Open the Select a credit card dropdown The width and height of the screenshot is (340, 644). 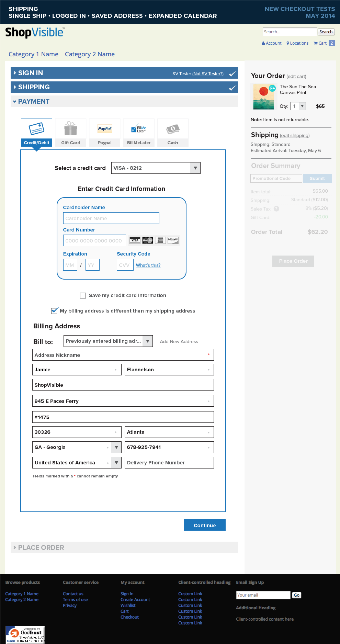click(x=156, y=168)
